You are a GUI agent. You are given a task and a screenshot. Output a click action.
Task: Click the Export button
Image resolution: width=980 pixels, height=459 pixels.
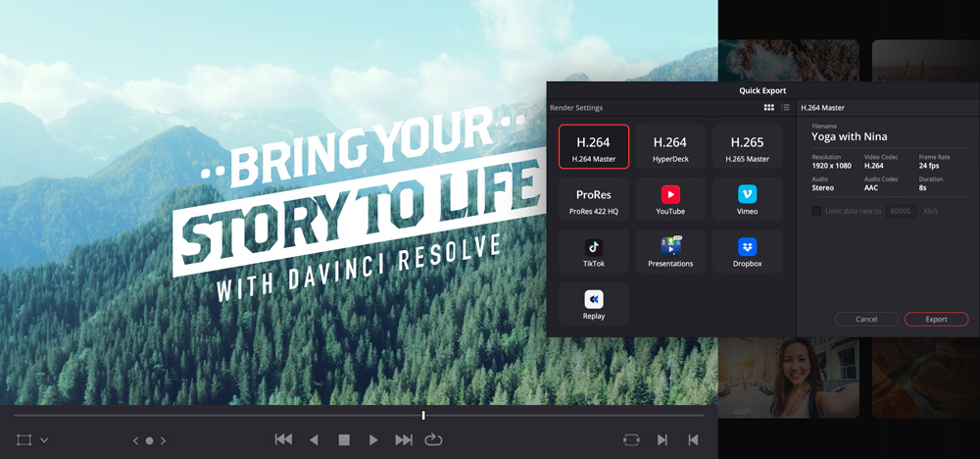(936, 319)
